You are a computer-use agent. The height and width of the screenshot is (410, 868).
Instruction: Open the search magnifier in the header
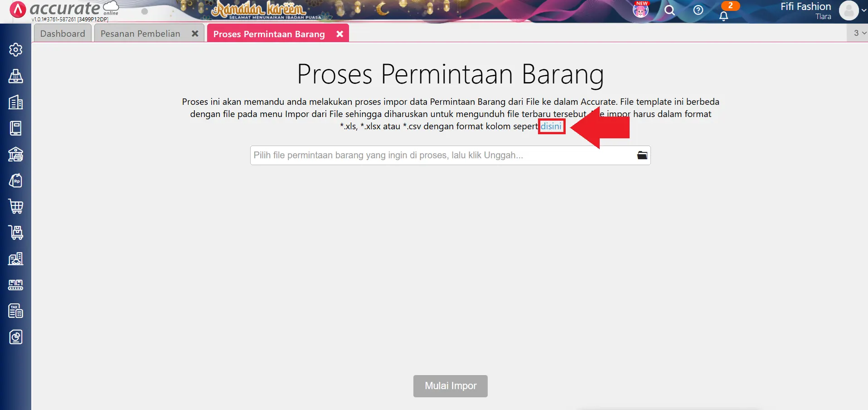click(670, 10)
